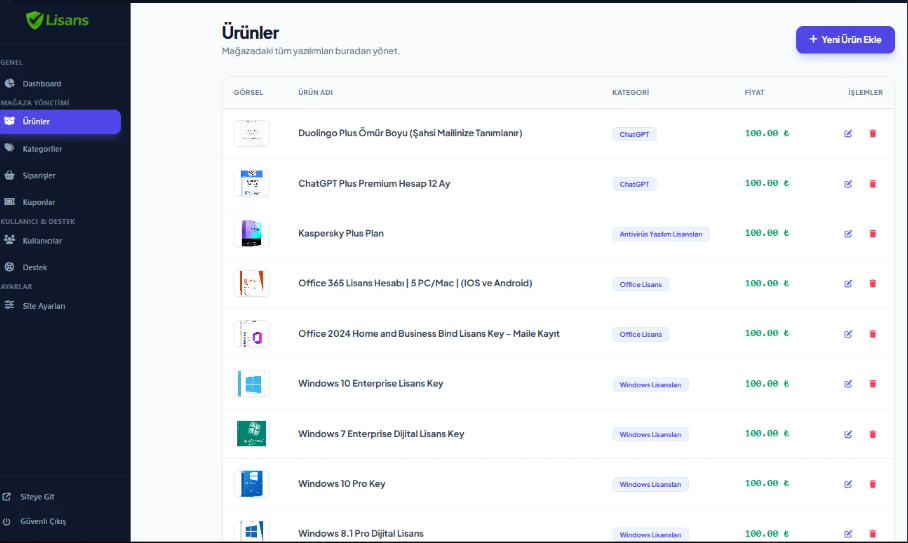The height and width of the screenshot is (543, 908).
Task: Open Site Ayarları settings
Action: pyautogui.click(x=44, y=306)
